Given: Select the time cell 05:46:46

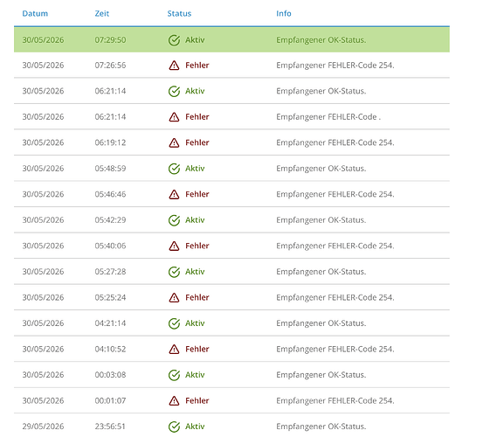Looking at the screenshot, I should tap(110, 194).
